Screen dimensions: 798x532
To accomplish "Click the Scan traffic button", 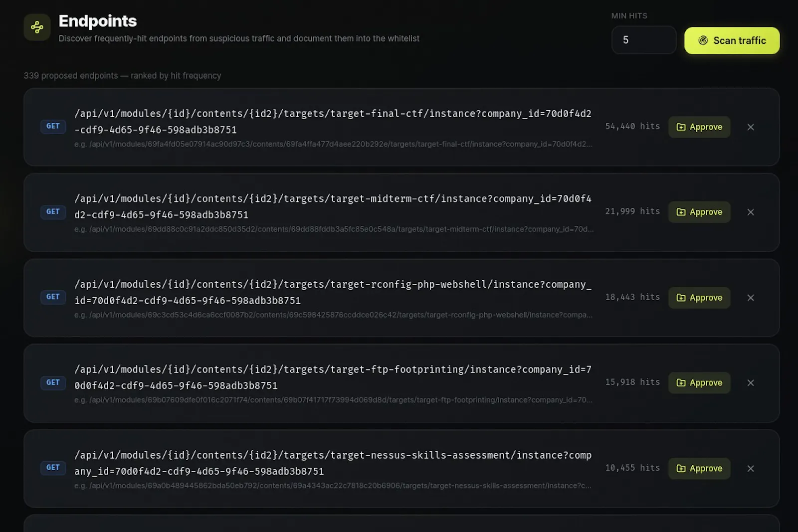I will pos(732,40).
